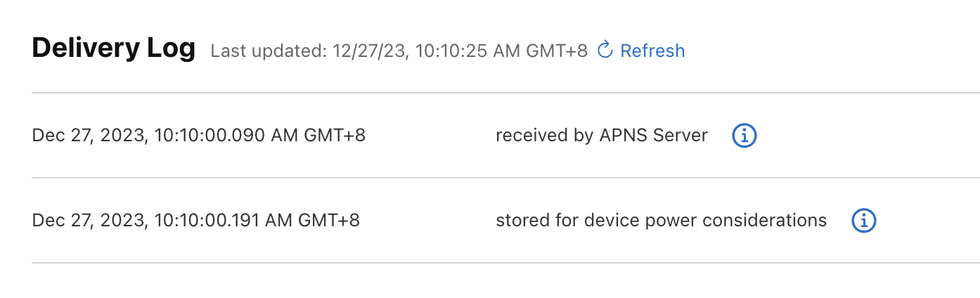Click Dec 27, 2023 in the second row
Viewport: 980px width, 298px height.
(x=91, y=221)
